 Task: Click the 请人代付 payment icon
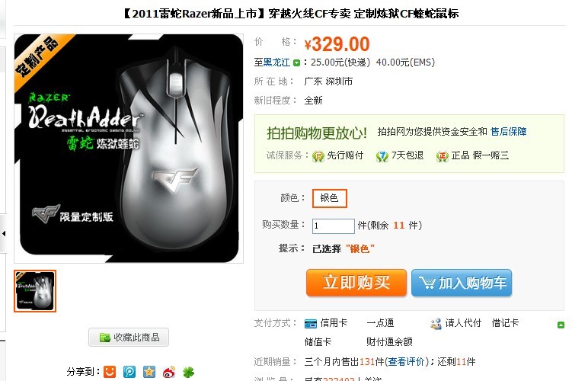click(436, 324)
